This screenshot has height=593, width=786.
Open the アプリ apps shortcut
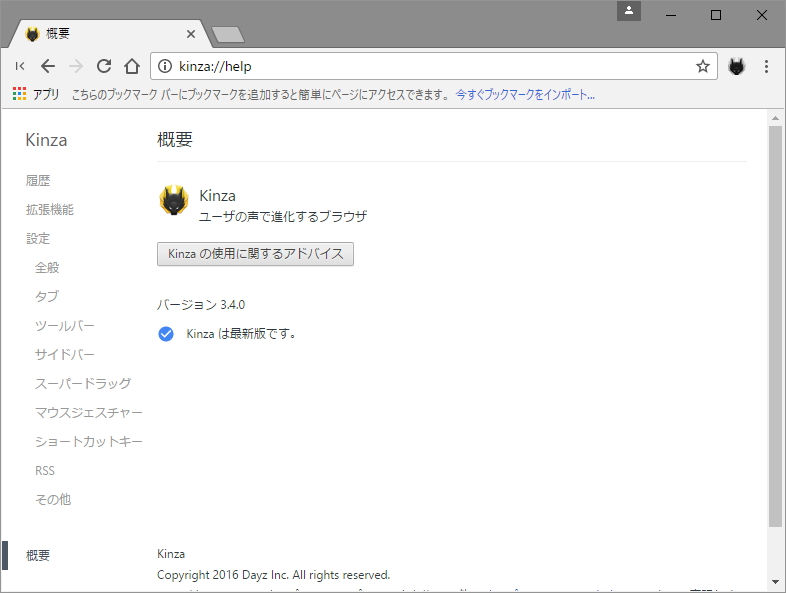36,94
